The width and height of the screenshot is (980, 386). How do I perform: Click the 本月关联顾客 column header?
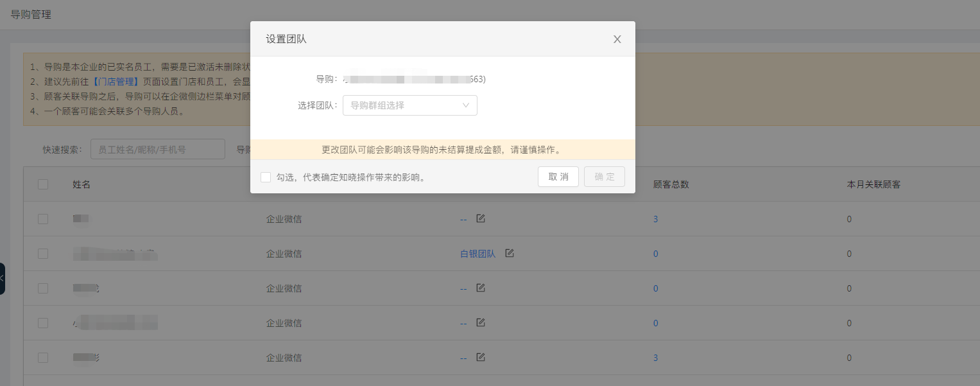click(x=873, y=184)
